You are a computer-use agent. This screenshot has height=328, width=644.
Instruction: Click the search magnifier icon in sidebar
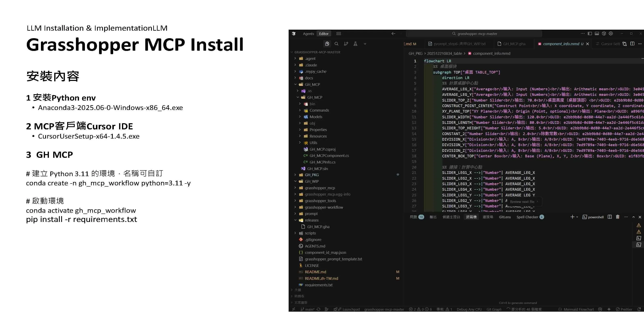pyautogui.click(x=336, y=44)
